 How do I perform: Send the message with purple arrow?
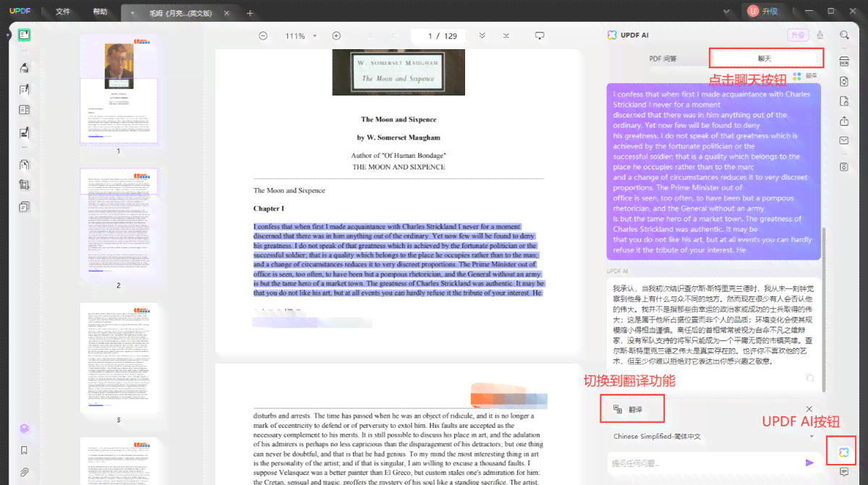click(x=809, y=463)
